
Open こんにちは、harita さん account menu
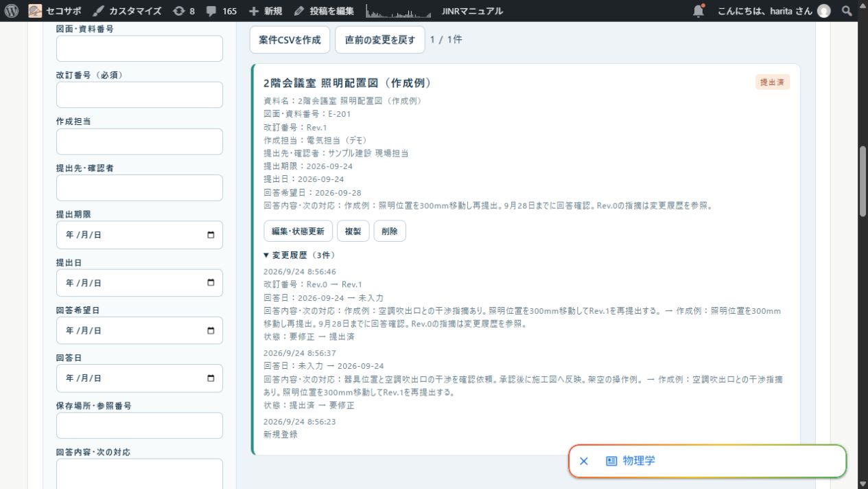click(x=773, y=11)
